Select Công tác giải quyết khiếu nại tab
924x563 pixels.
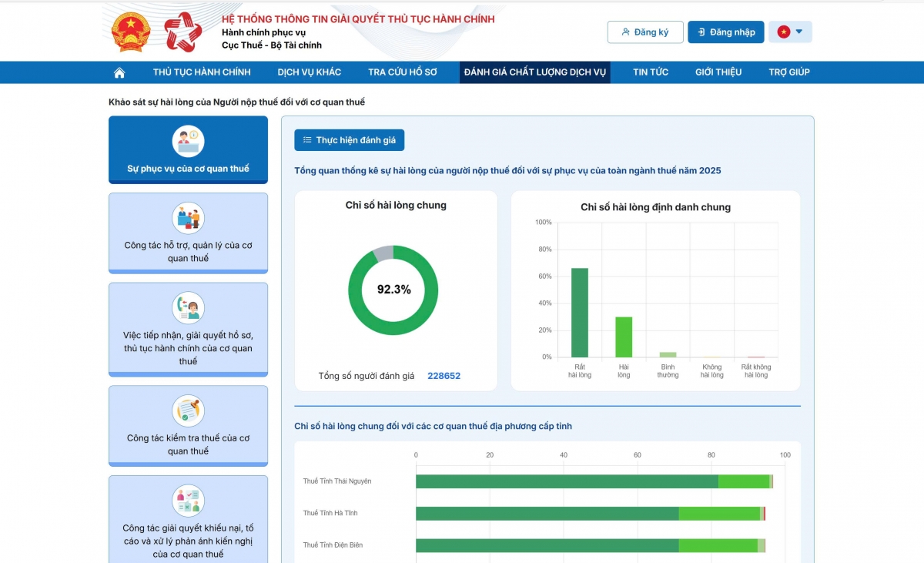coord(189,519)
